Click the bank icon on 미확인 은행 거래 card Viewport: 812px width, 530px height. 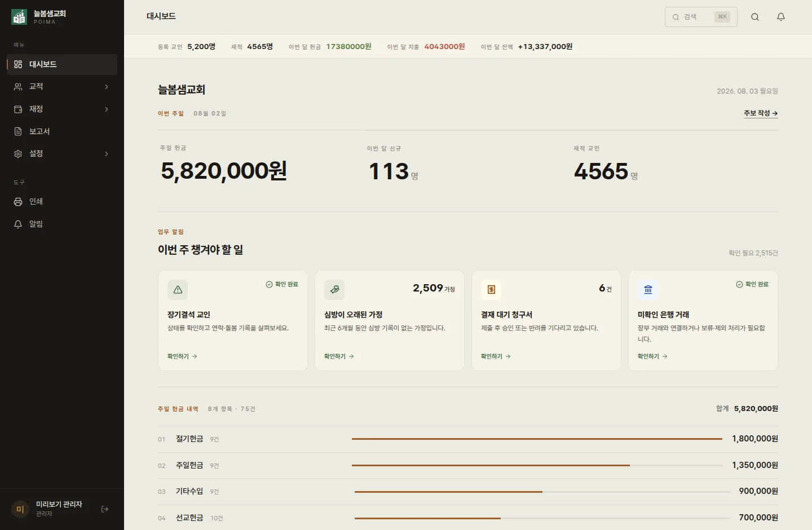click(648, 290)
